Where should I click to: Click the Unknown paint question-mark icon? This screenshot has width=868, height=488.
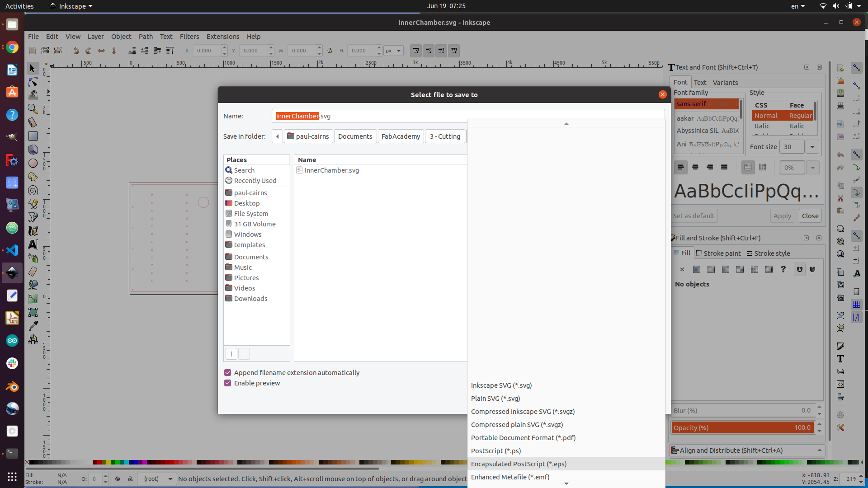click(783, 269)
